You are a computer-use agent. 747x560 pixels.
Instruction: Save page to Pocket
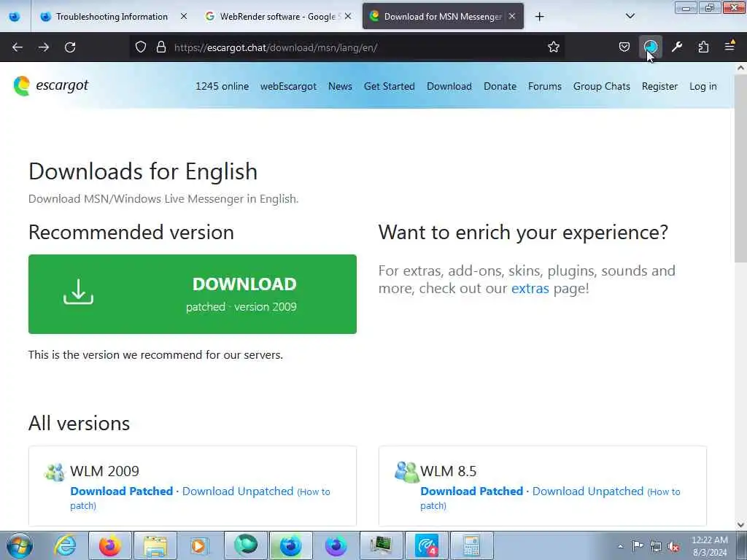pos(624,47)
